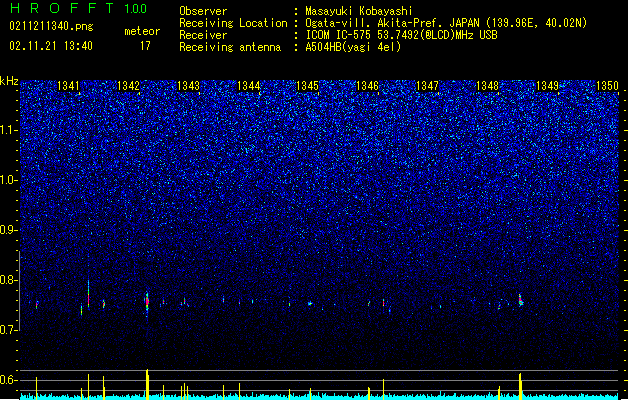Click the 'Receiver' field label
This screenshot has height=400, width=629.
coord(203,35)
